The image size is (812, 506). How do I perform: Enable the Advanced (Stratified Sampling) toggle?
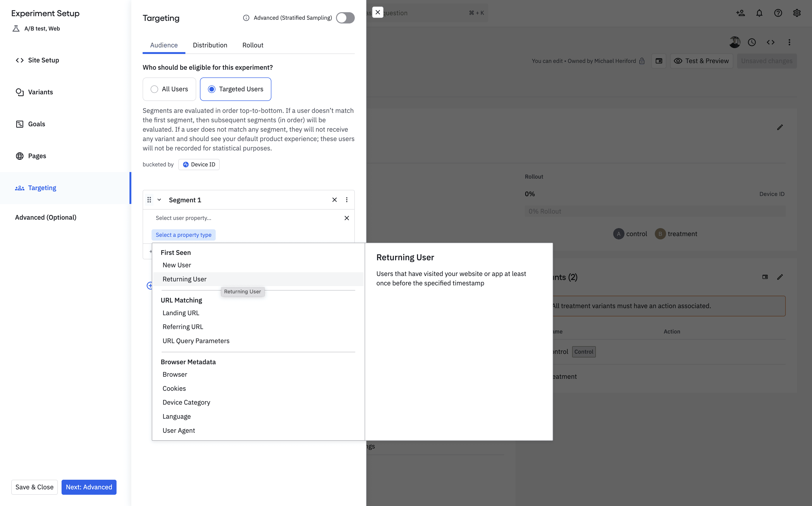[345, 18]
